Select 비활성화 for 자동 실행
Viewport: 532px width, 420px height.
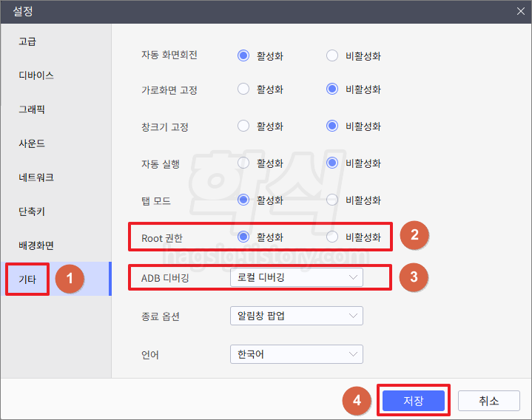[331, 163]
